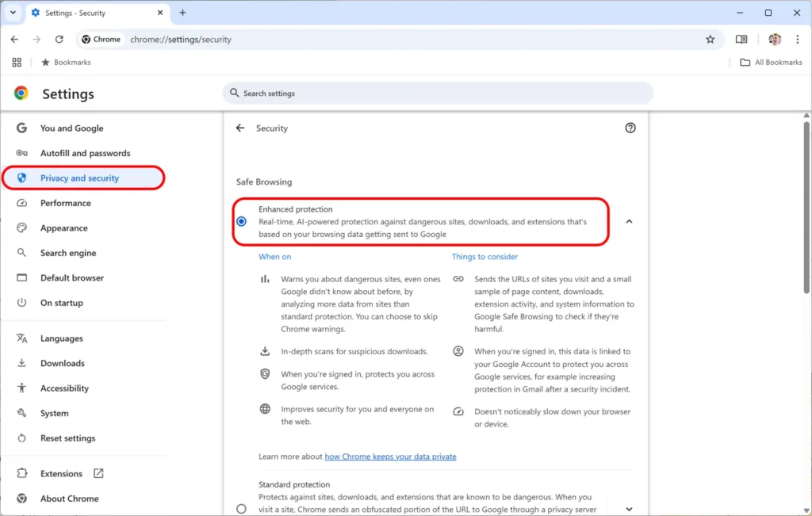812x516 pixels.
Task: Go back using the Security back arrow
Action: tap(240, 128)
